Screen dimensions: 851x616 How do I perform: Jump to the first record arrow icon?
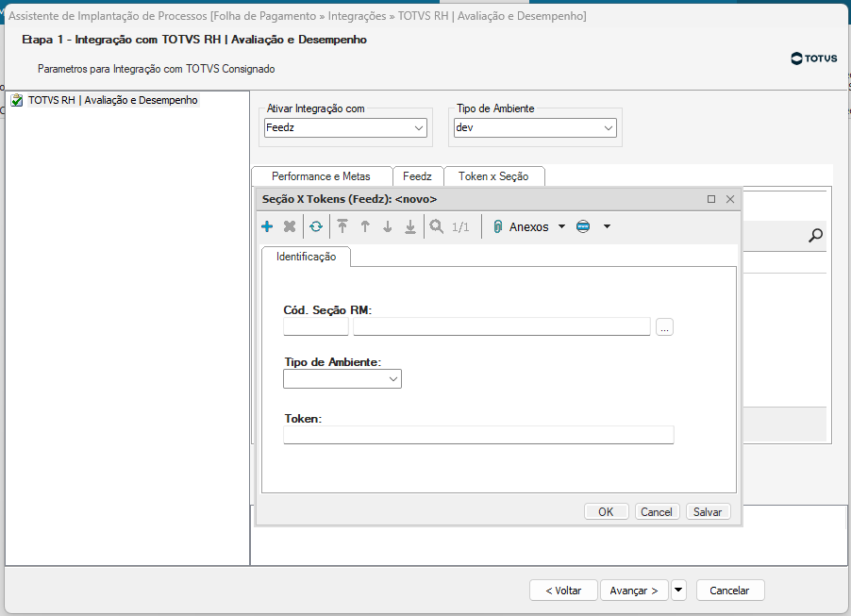(x=342, y=226)
